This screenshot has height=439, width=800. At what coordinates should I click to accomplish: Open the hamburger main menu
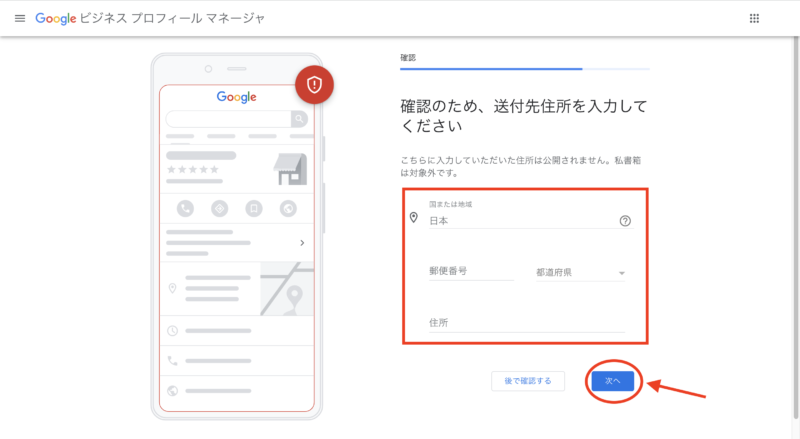pos(20,18)
